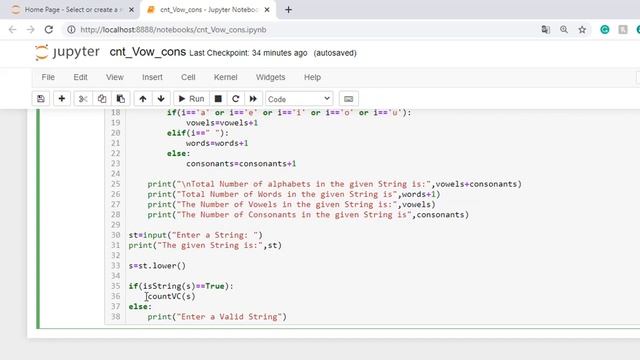Image resolution: width=640 pixels, height=360 pixels.
Task: Reload the page
Action: pos(49,29)
